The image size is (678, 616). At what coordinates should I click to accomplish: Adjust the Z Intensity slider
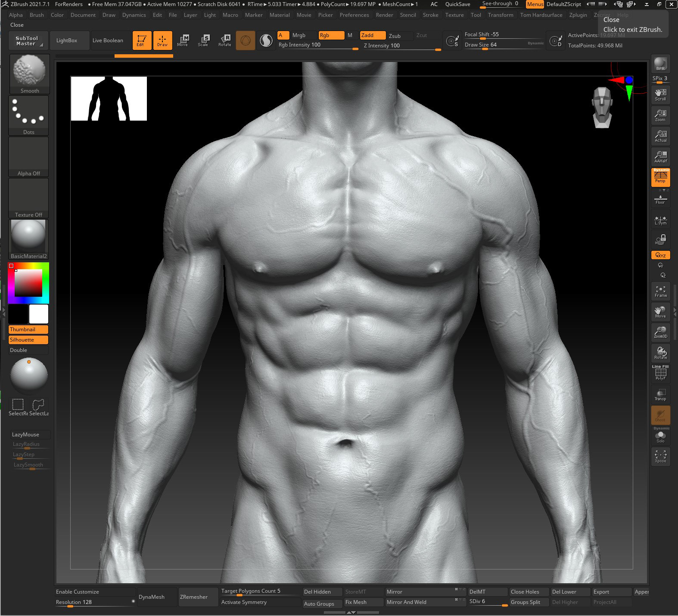pos(402,46)
